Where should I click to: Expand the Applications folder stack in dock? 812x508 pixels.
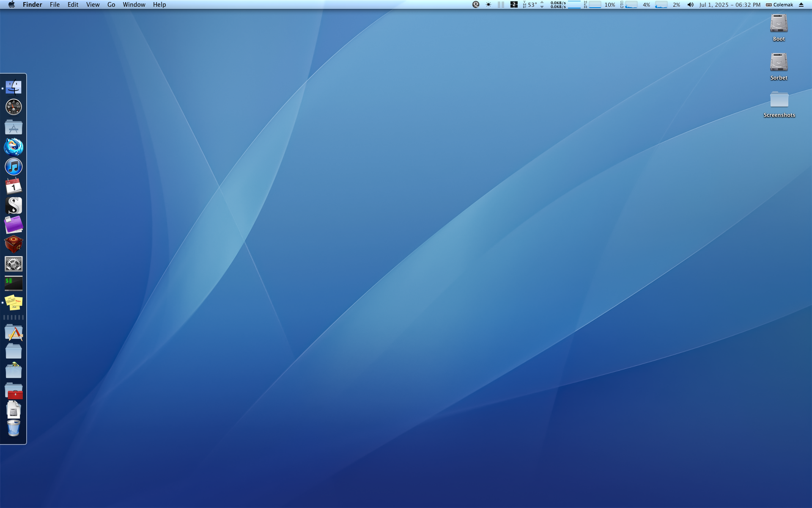point(14,333)
